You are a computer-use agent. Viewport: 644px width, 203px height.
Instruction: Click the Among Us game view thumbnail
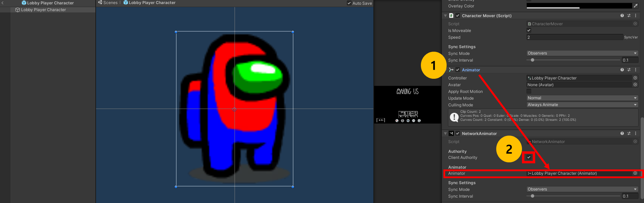(407, 105)
